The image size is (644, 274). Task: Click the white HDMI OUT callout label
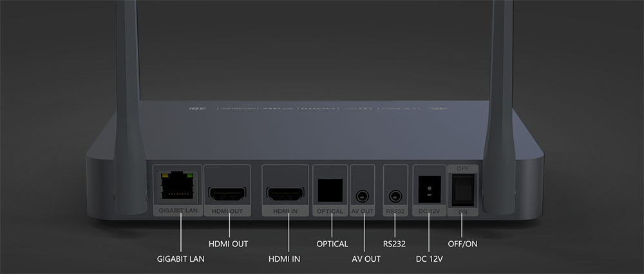[229, 244]
